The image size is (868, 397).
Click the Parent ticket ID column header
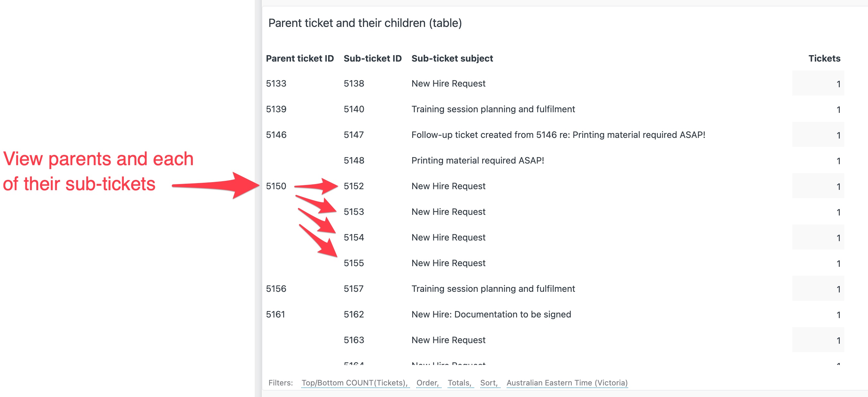pos(300,58)
